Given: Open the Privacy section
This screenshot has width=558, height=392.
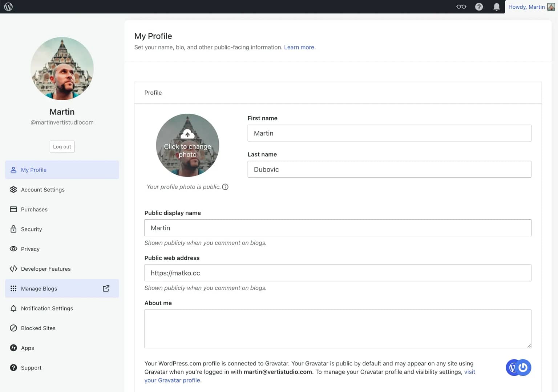Looking at the screenshot, I should click(62, 249).
